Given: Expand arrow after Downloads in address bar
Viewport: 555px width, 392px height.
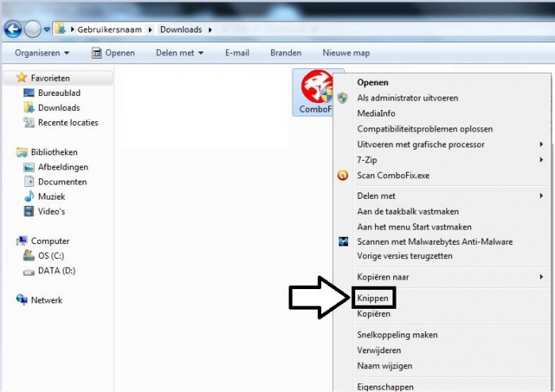Looking at the screenshot, I should tap(210, 29).
